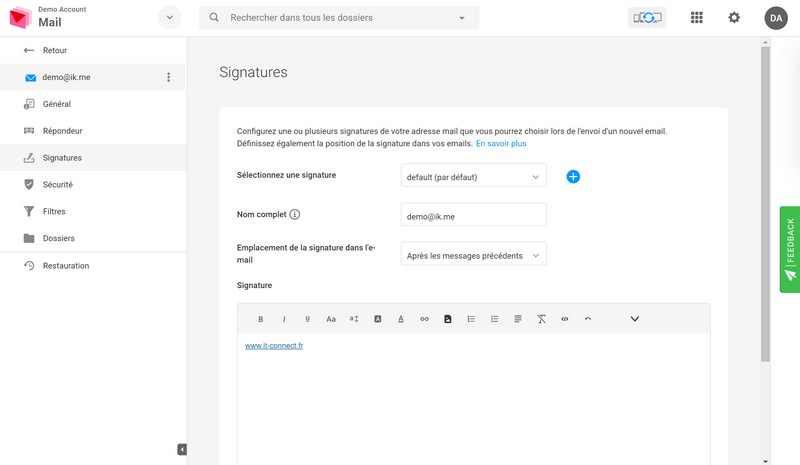Image resolution: width=800 pixels, height=465 pixels.
Task: Open the app launcher grid icon
Action: coord(696,18)
